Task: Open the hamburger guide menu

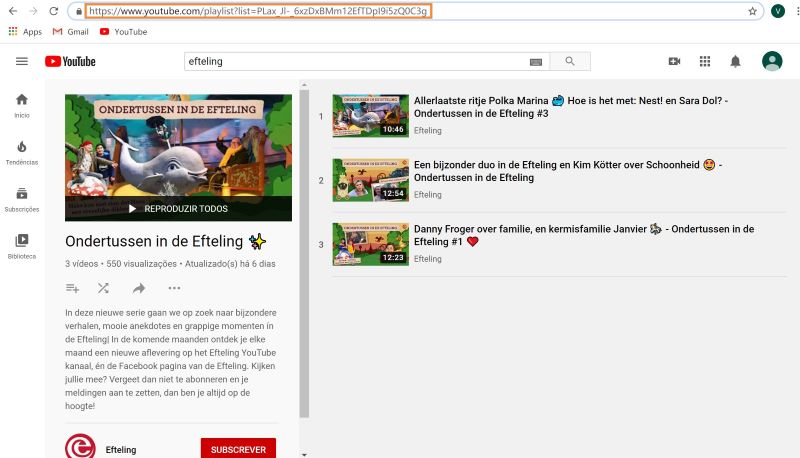Action: (x=22, y=61)
